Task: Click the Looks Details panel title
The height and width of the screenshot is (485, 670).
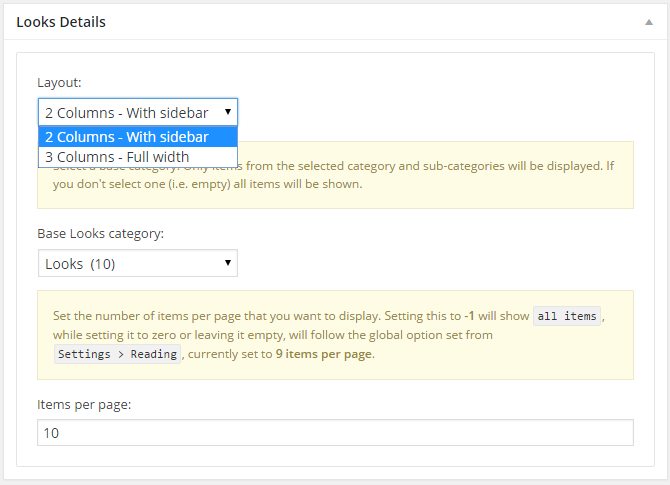Action: point(61,22)
